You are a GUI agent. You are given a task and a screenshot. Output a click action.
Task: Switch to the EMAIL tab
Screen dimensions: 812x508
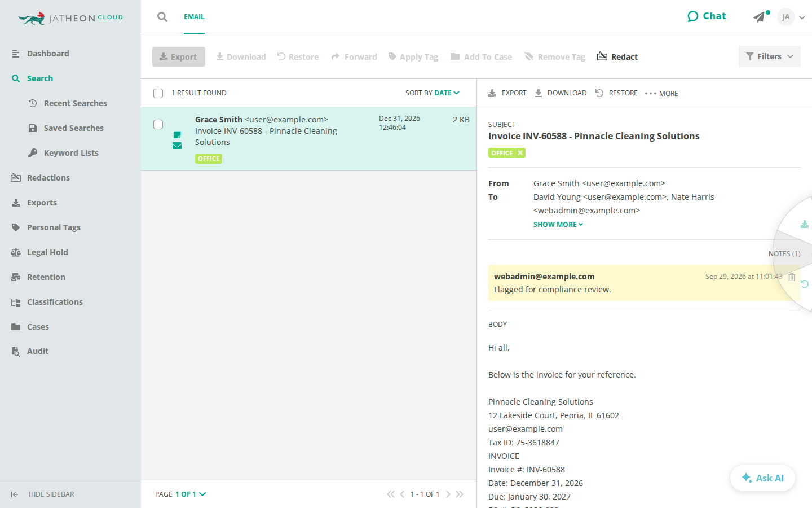click(x=194, y=17)
